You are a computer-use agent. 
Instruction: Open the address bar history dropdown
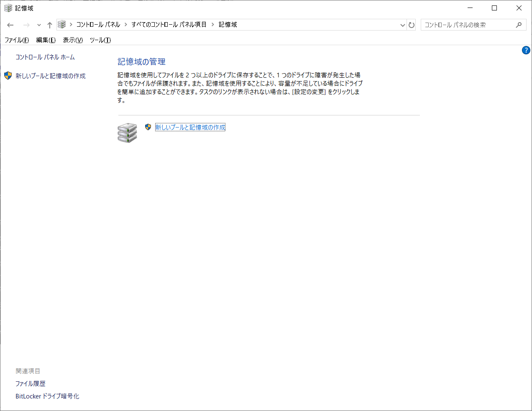402,25
